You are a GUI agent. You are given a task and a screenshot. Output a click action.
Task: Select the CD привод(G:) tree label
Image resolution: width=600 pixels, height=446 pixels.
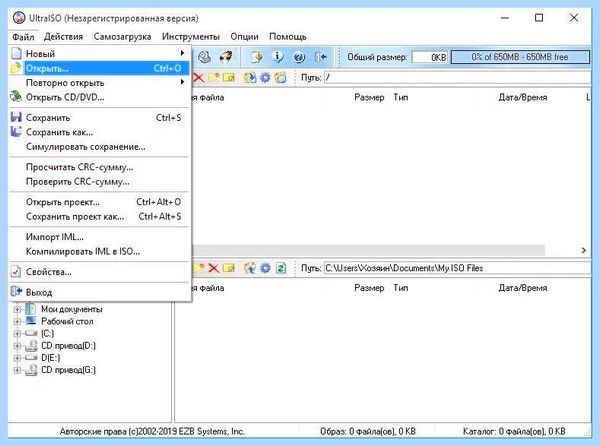click(68, 370)
